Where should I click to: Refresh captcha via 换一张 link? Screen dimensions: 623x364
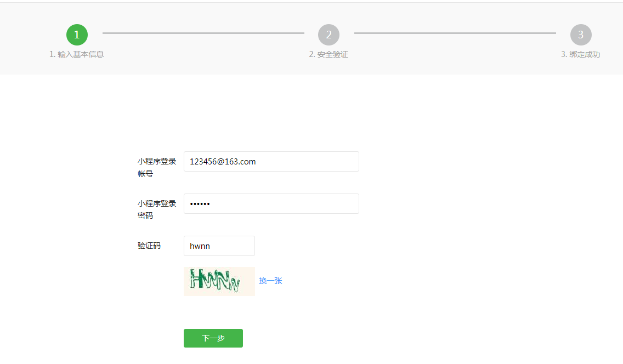coord(270,281)
